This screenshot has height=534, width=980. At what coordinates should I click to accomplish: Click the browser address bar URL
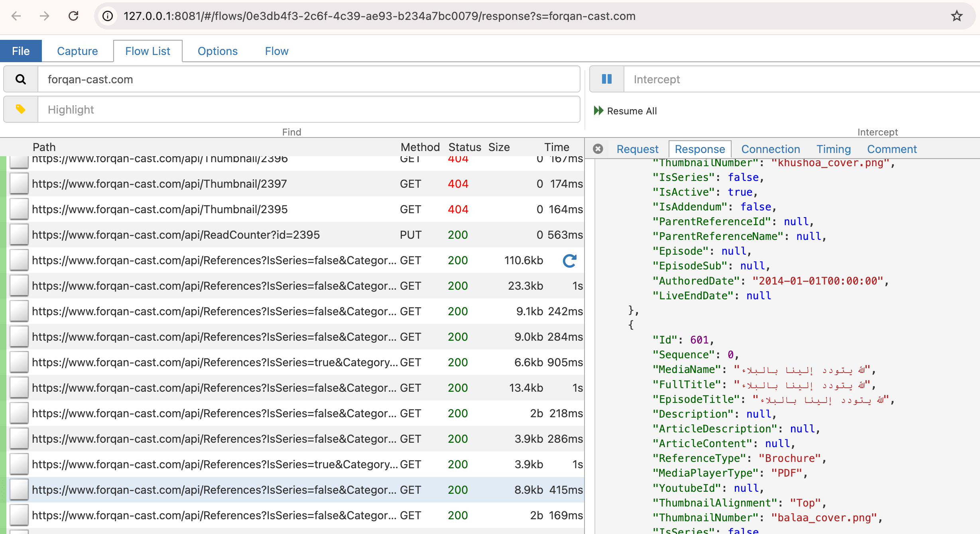point(380,16)
